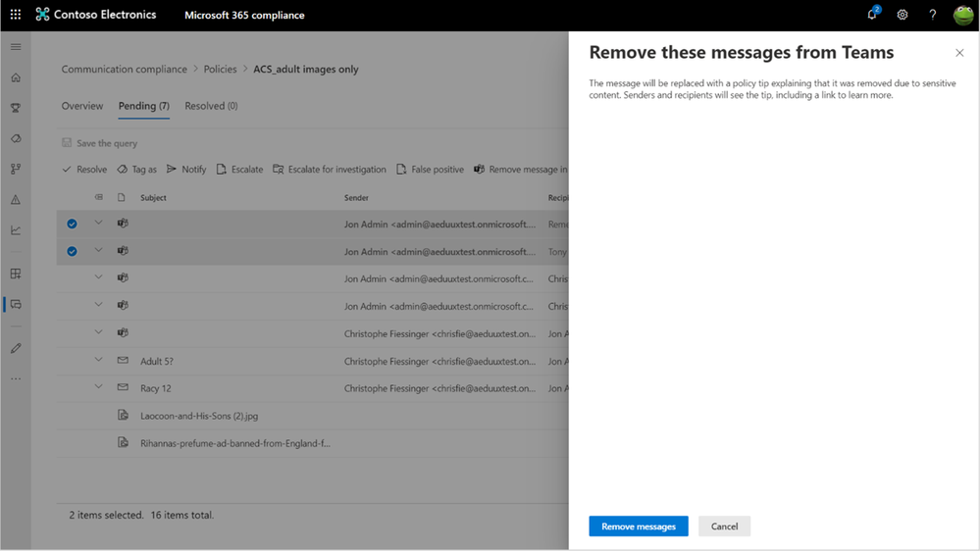Screen dimensions: 980x551
Task: Expand the Christophe Fiessinger Teams message row
Action: pos(98,331)
